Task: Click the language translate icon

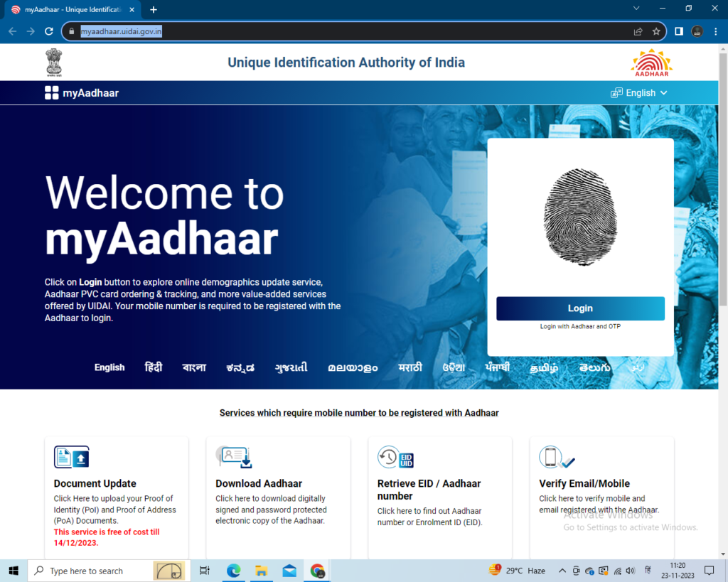Action: tap(616, 93)
